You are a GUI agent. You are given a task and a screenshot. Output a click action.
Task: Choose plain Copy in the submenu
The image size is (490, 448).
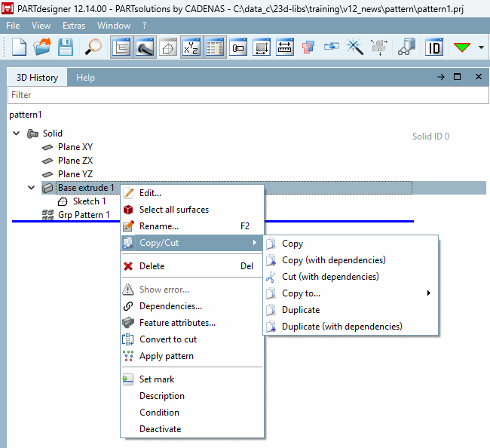351,244
